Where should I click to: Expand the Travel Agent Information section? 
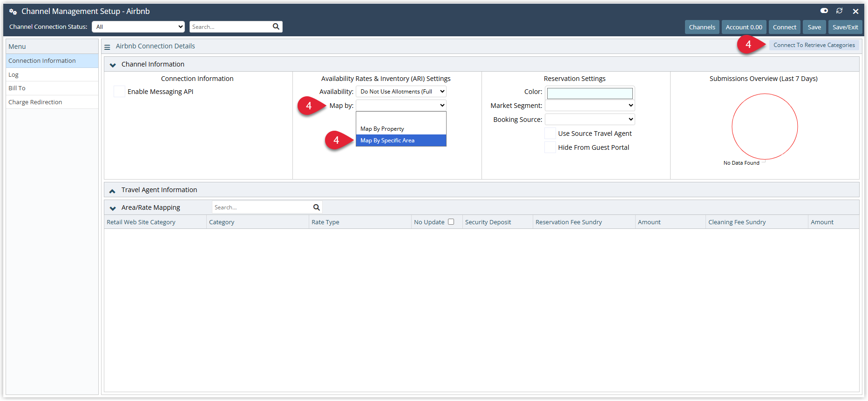pos(112,190)
